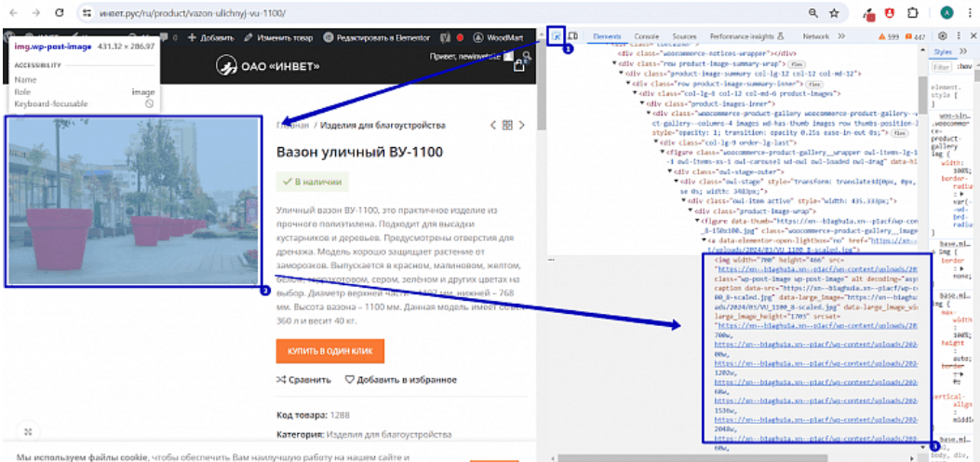Collapse the 'product-image-summary col-lg-12' div node

tap(622, 74)
